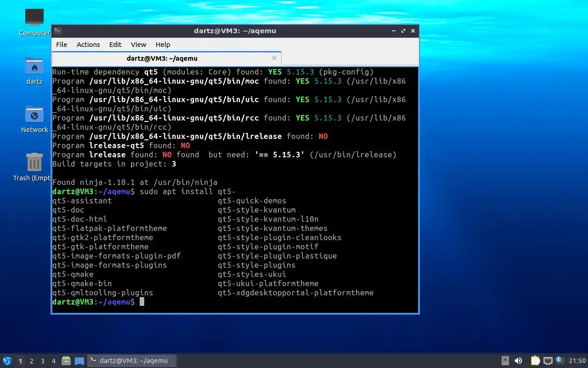Viewport: 588px width, 368px height.
Task: Click the 'qt5-styles-ukui' package name
Action: point(252,274)
